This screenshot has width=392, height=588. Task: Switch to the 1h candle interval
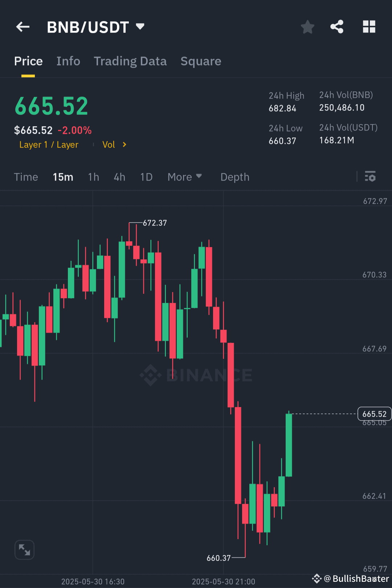pos(93,177)
